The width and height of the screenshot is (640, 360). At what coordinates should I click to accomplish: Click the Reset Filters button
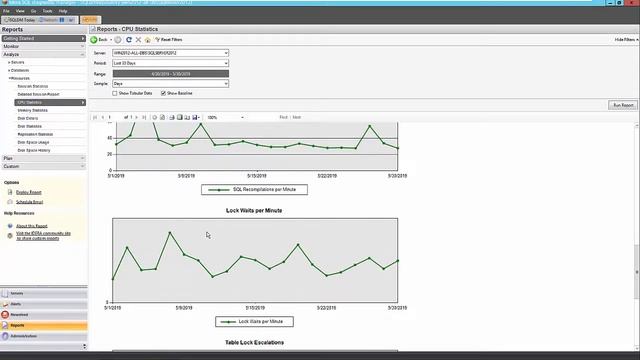point(169,40)
